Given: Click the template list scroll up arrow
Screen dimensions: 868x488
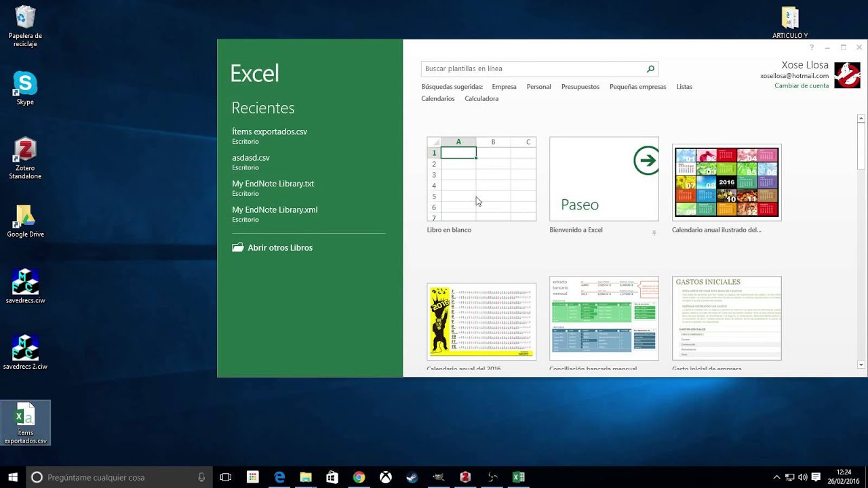Looking at the screenshot, I should (x=861, y=119).
